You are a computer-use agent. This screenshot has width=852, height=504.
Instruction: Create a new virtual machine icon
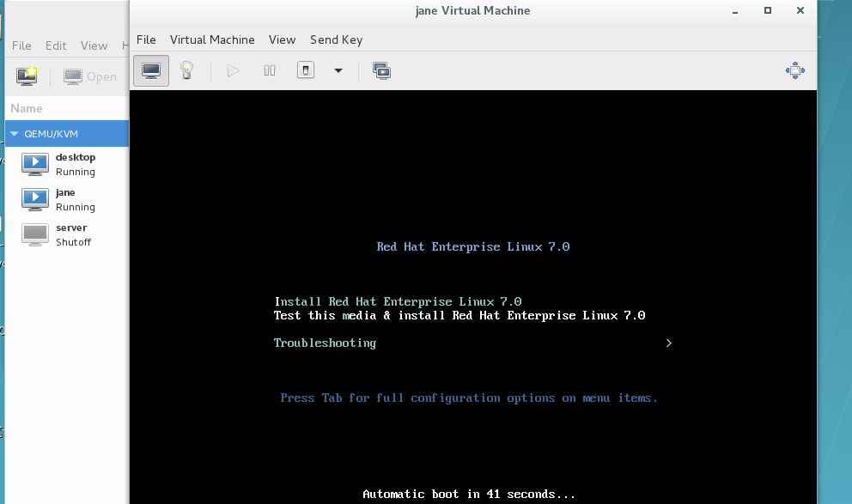[27, 76]
